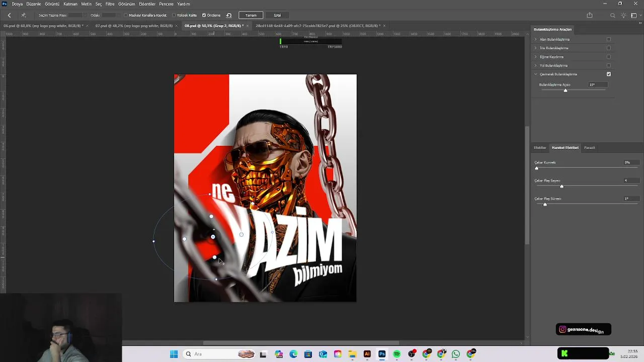644x362 pixels.
Task: Open the search magnifier icon
Action: [612, 15]
